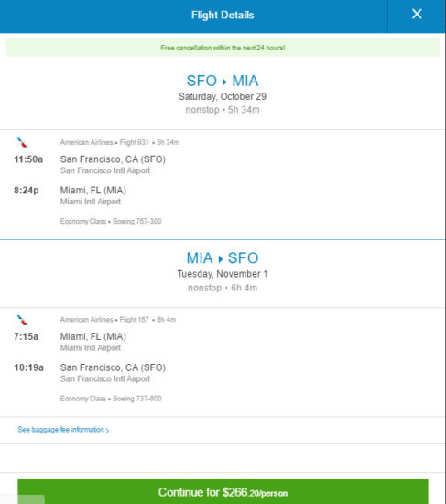Click the 8:24p arrival time
This screenshot has height=504, width=446.
pyautogui.click(x=27, y=191)
